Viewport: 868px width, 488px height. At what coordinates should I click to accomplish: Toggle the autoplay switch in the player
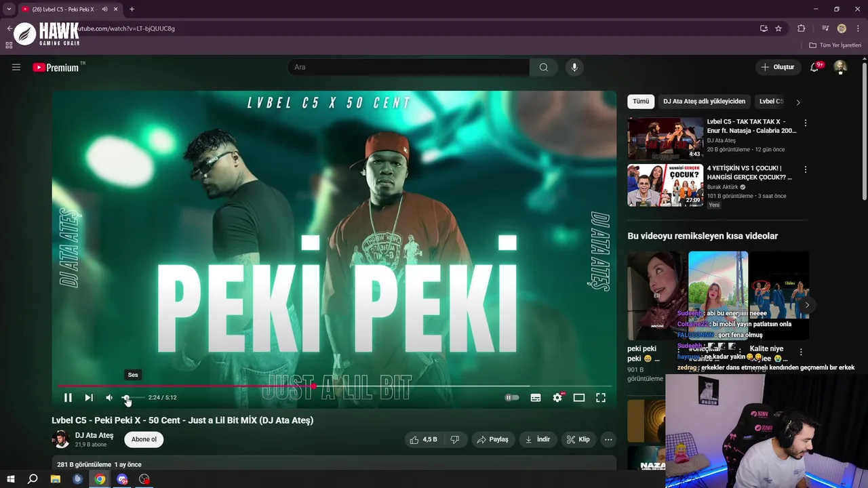point(512,398)
